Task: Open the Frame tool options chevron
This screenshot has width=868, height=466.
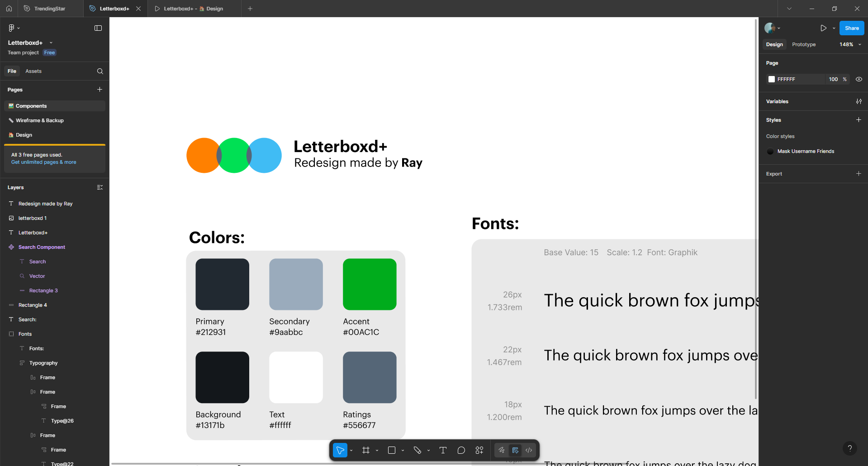Action: coord(377,450)
